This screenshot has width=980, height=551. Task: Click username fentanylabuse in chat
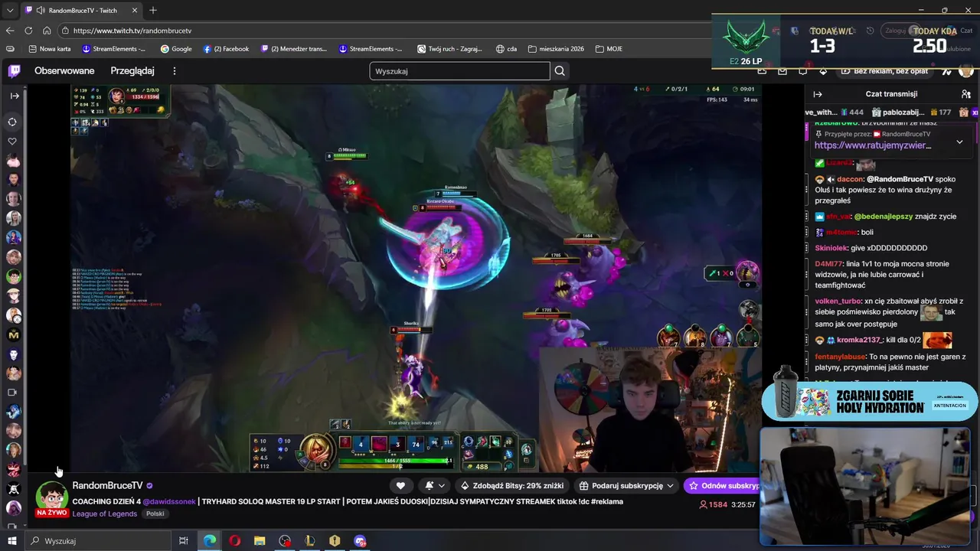click(x=840, y=357)
